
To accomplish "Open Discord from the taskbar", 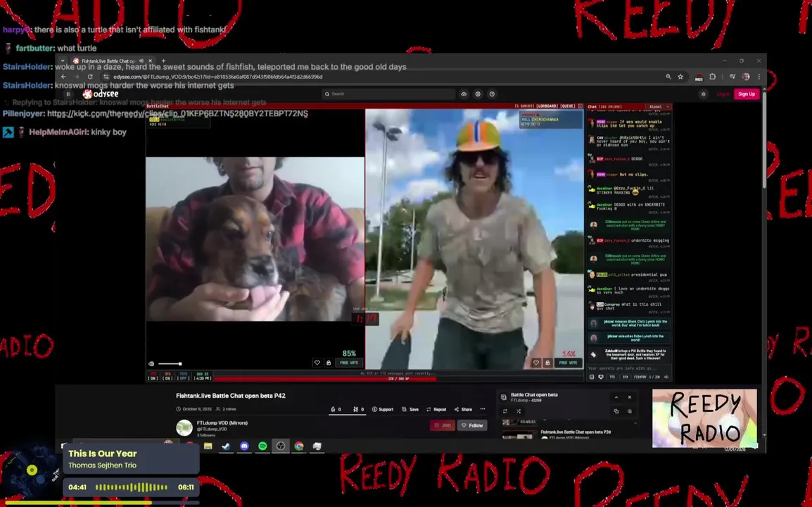I will (x=244, y=446).
